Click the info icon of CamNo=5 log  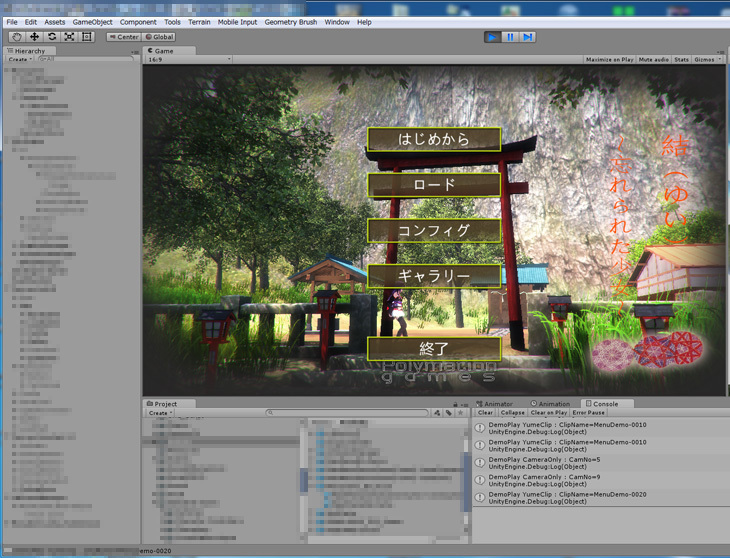pos(480,463)
